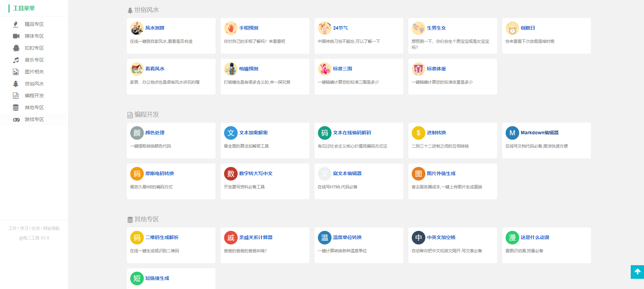Select 游戏专区 in the sidebar menu
The width and height of the screenshot is (644, 289).
[x=34, y=119]
